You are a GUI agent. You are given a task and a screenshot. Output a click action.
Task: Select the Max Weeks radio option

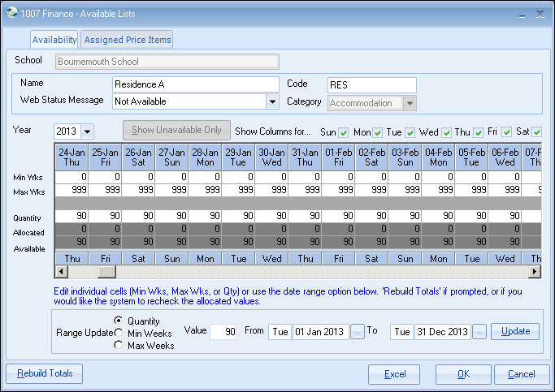[x=119, y=345]
